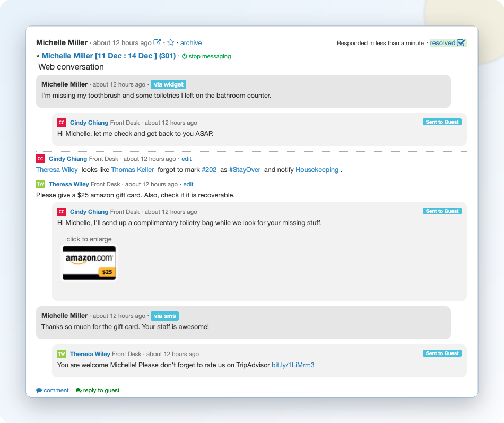
Task: Click stop messaging
Action: [x=206, y=56]
